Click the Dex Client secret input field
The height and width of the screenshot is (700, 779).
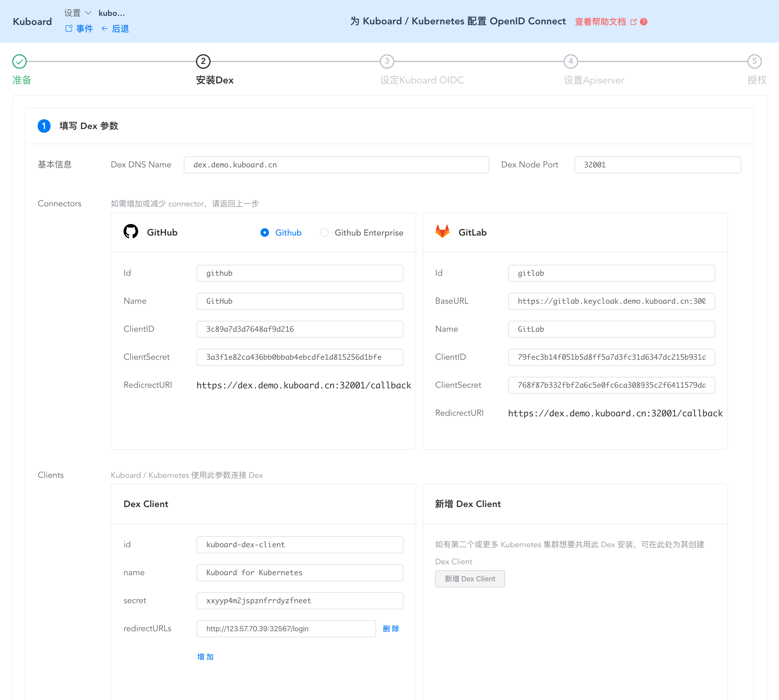[300, 601]
